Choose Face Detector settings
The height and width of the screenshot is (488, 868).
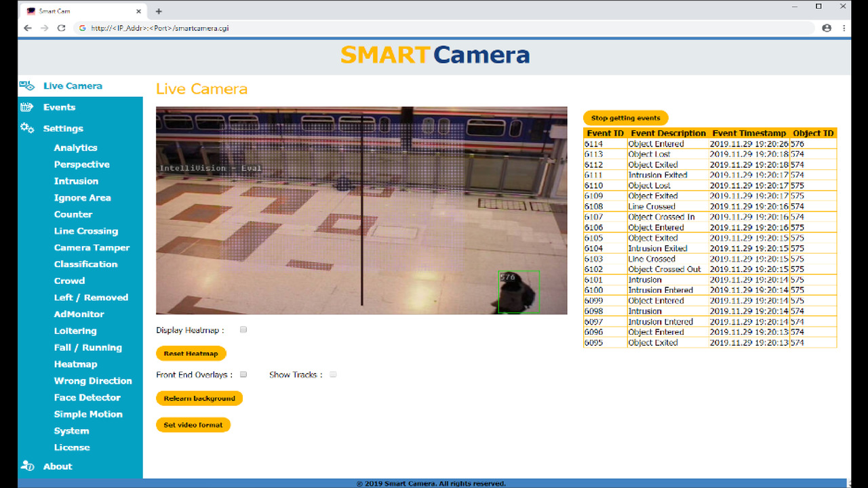click(87, 397)
